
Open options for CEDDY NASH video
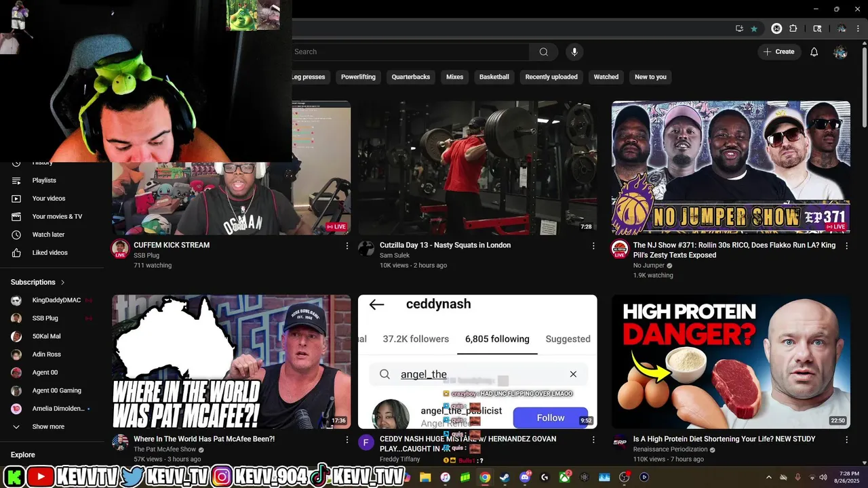(593, 439)
